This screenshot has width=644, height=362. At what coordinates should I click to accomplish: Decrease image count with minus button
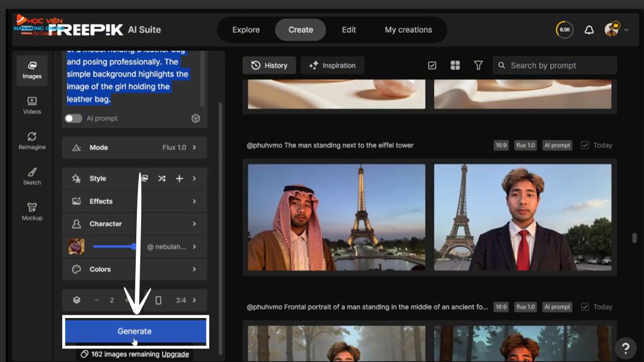point(97,300)
